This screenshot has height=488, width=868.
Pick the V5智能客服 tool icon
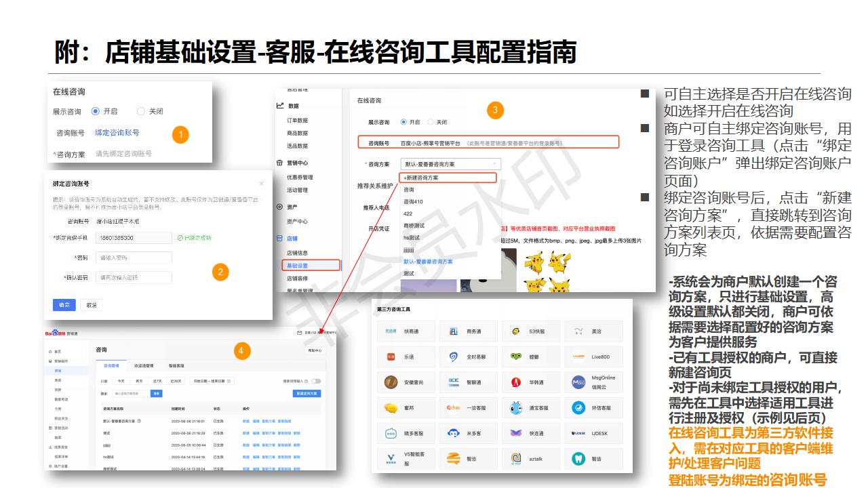391,459
